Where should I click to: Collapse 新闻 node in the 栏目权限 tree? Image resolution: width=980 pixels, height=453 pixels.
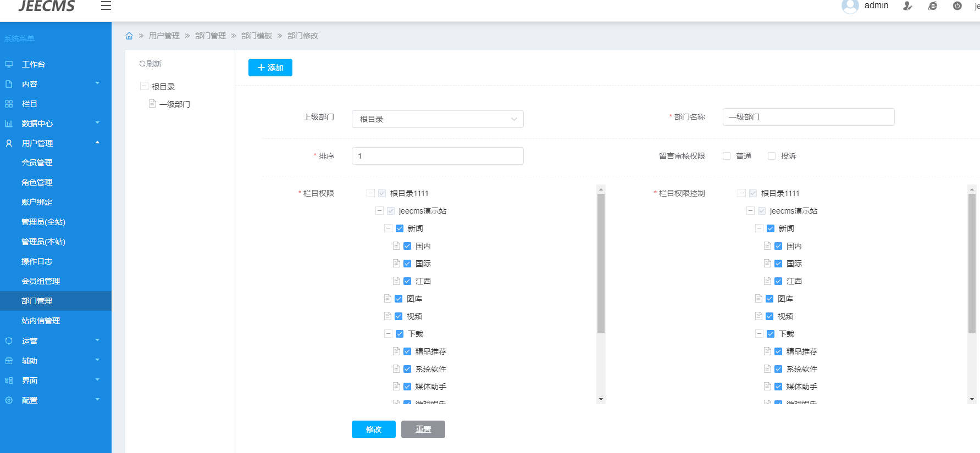coord(388,228)
